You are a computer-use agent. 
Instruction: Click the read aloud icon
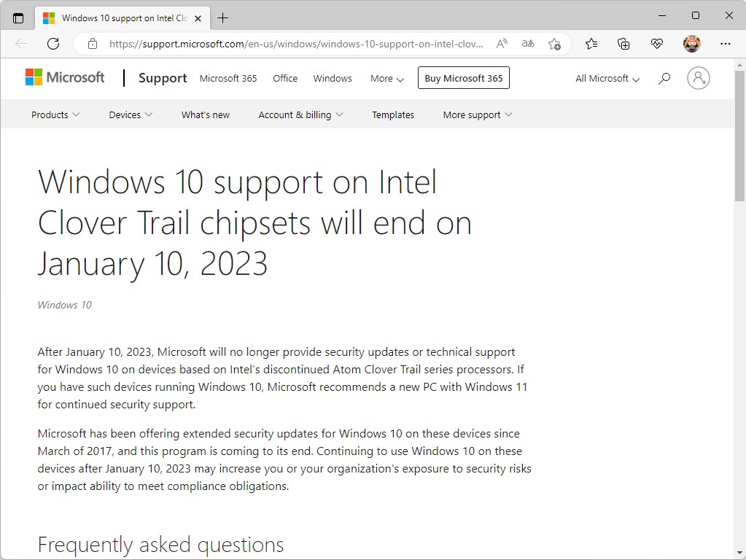(x=501, y=44)
